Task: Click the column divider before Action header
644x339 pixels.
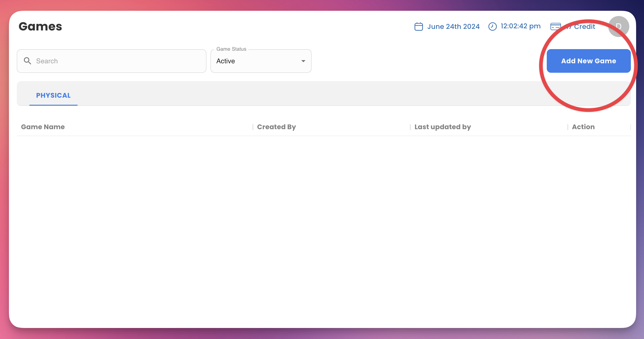Action: pyautogui.click(x=568, y=127)
